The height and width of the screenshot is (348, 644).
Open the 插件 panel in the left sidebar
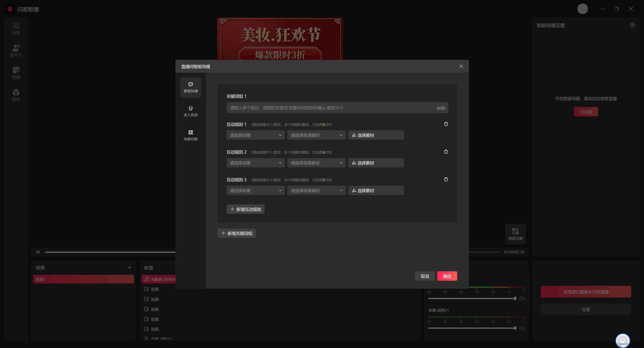[16, 95]
